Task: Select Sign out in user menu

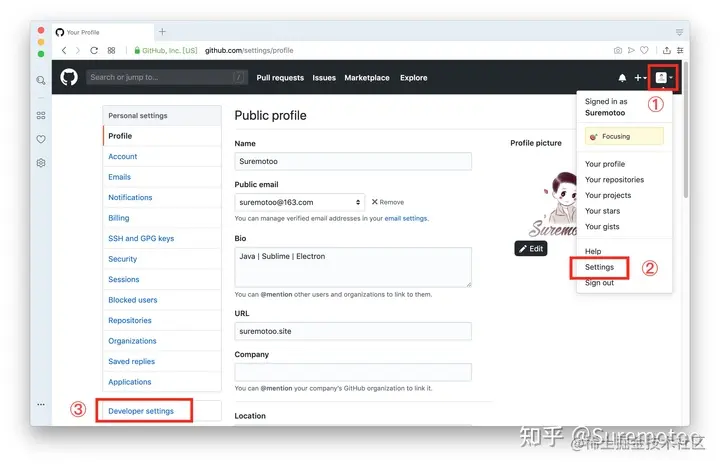Action: [x=599, y=283]
